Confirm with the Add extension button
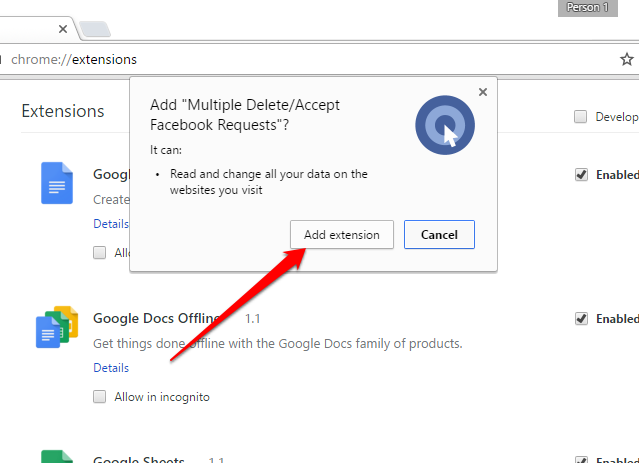Viewport: 639px width, 463px height. pyautogui.click(x=342, y=234)
